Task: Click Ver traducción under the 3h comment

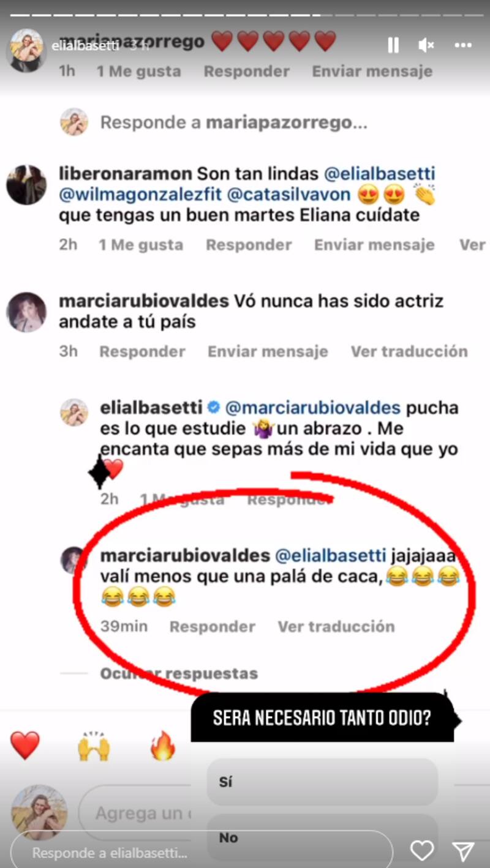Action: pos(409,351)
